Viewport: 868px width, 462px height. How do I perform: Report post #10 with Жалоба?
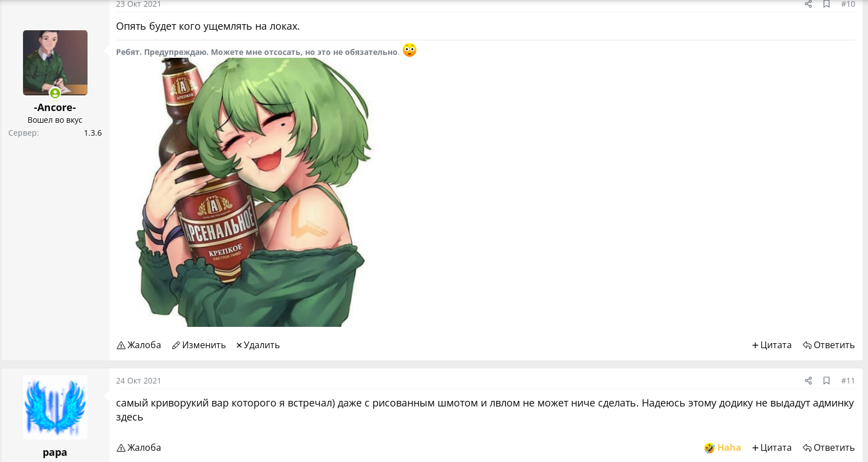click(x=139, y=345)
